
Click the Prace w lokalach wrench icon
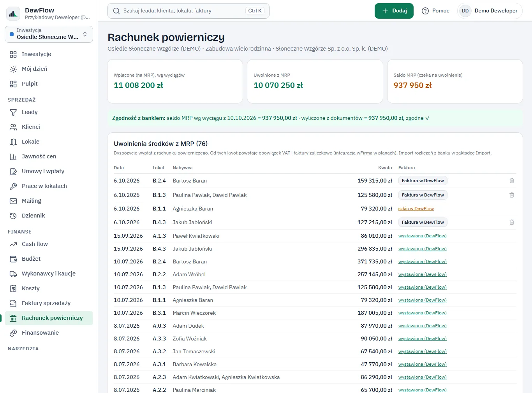point(13,186)
